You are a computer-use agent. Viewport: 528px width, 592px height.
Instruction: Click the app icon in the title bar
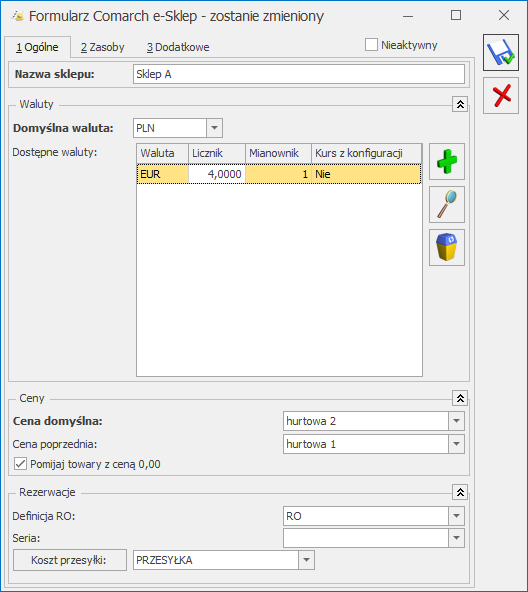pos(17,16)
